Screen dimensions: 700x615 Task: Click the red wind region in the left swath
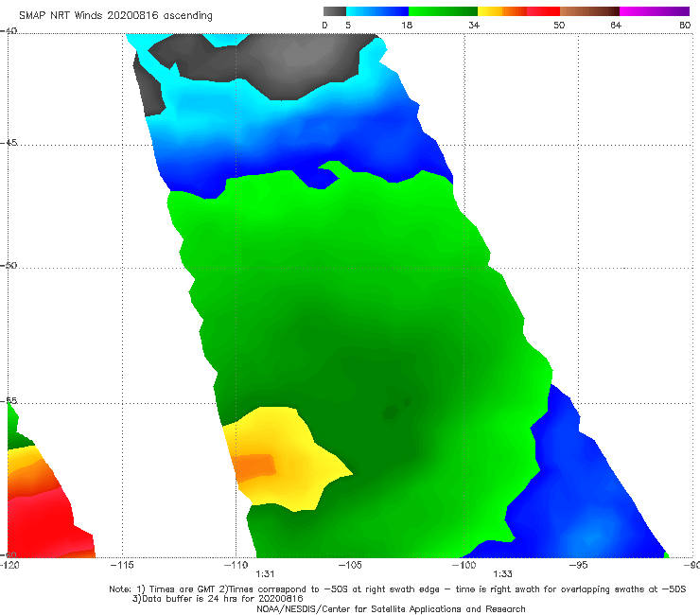[x=44, y=527]
